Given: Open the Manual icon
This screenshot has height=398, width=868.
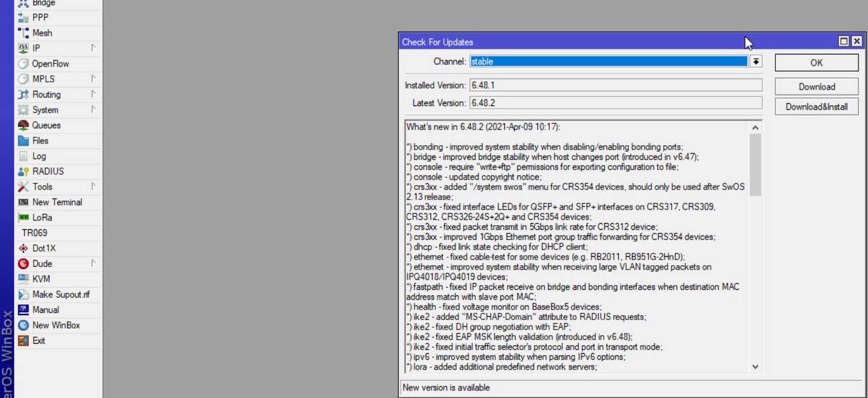Looking at the screenshot, I should tap(23, 310).
